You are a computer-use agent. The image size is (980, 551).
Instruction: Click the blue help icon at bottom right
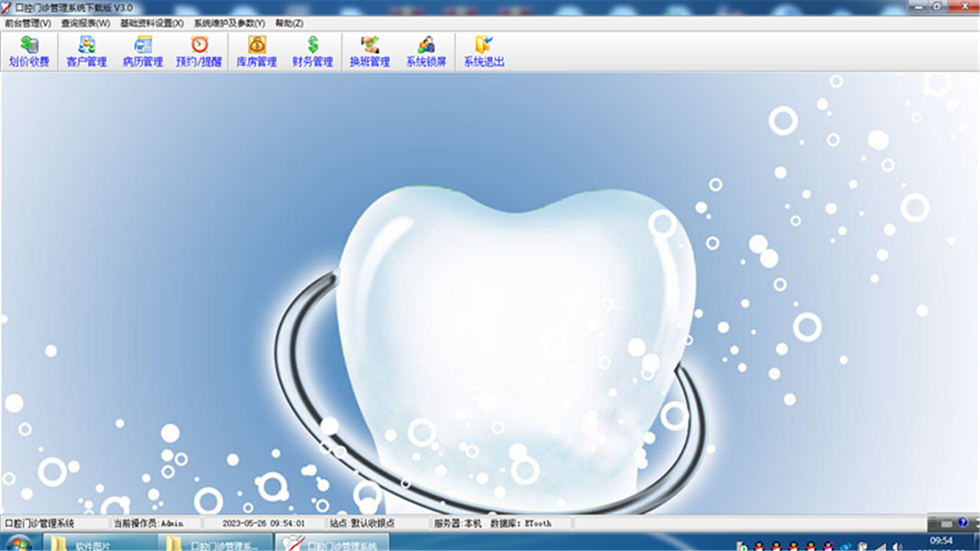coord(963,523)
